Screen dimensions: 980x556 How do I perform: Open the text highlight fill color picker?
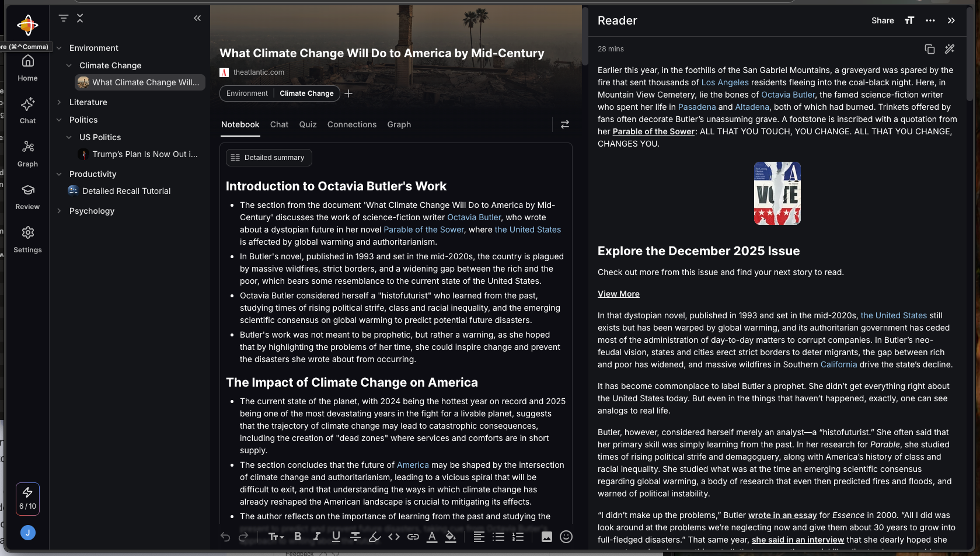point(451,537)
